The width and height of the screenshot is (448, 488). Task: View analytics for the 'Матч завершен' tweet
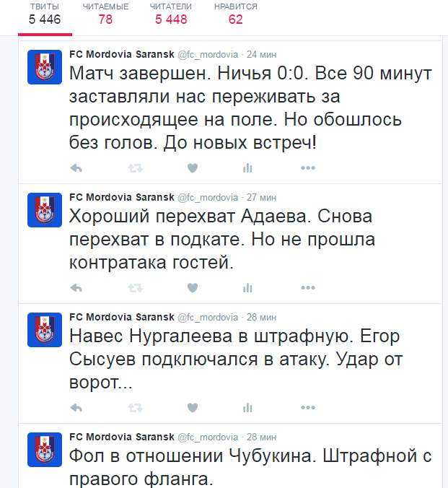coord(247,168)
